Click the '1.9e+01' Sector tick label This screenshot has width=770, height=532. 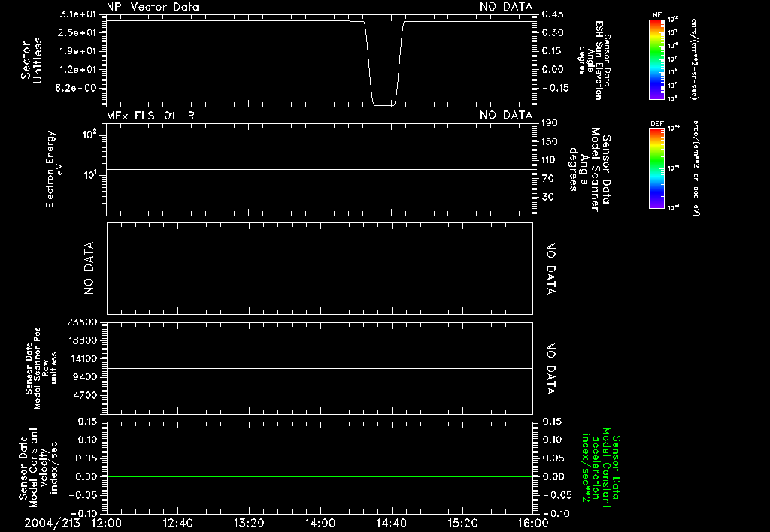78,51
